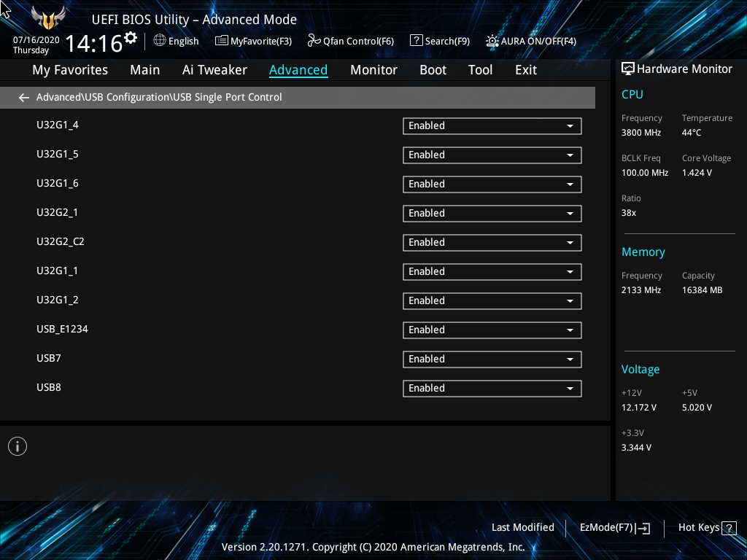Click +3.3V value 3.344 V
747x560 pixels.
click(636, 448)
